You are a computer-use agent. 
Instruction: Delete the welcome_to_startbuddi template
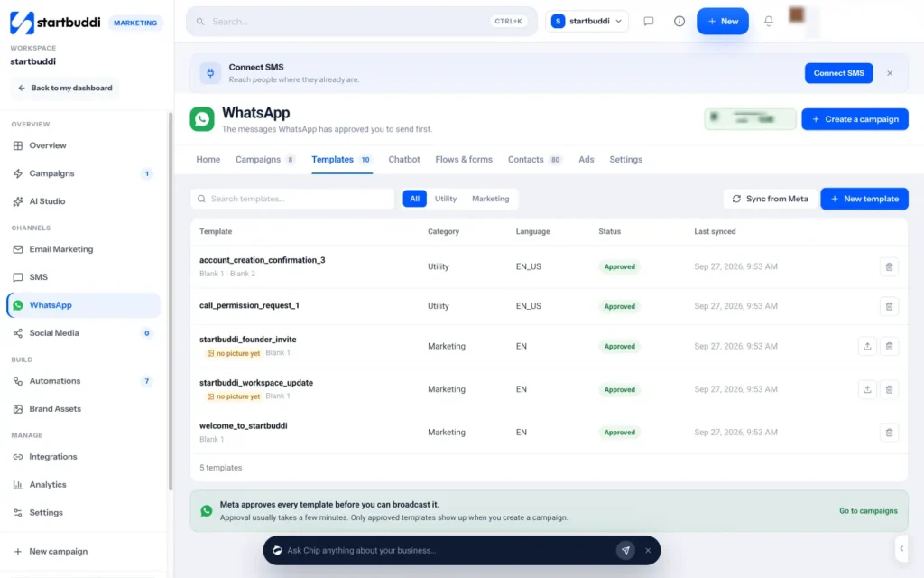889,433
